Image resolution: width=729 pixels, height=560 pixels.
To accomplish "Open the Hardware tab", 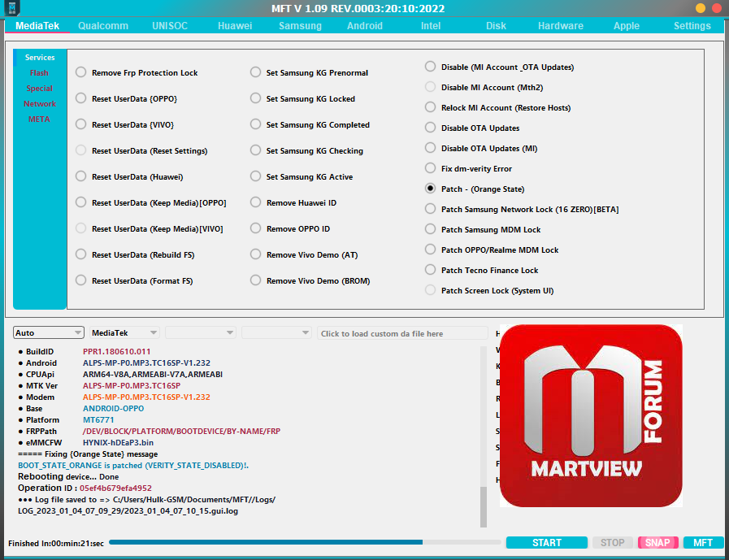I will pos(561,26).
